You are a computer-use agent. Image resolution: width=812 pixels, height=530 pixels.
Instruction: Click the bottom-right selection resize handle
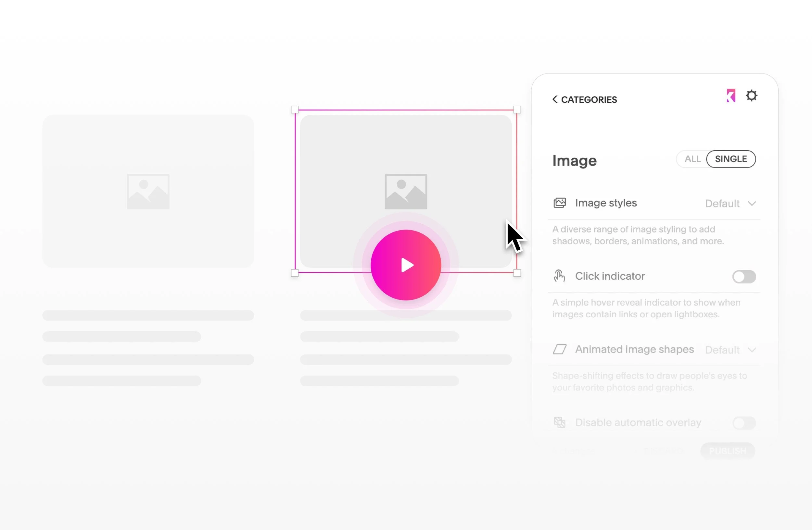[x=517, y=273]
